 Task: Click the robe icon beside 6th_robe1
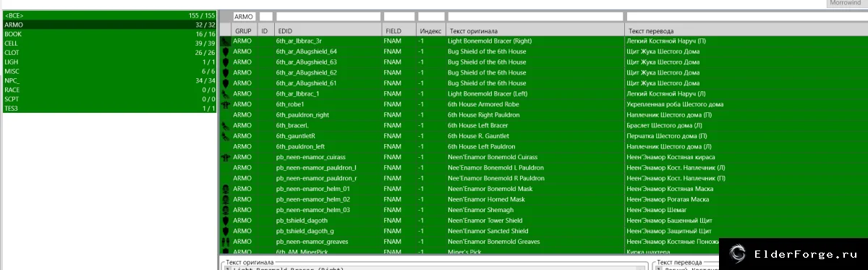(x=226, y=104)
